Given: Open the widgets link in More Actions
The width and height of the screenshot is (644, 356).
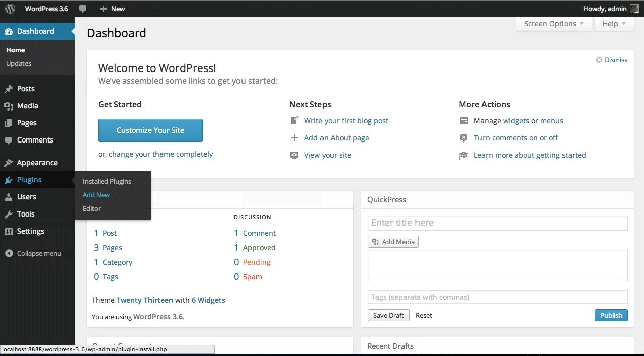Looking at the screenshot, I should (x=516, y=121).
